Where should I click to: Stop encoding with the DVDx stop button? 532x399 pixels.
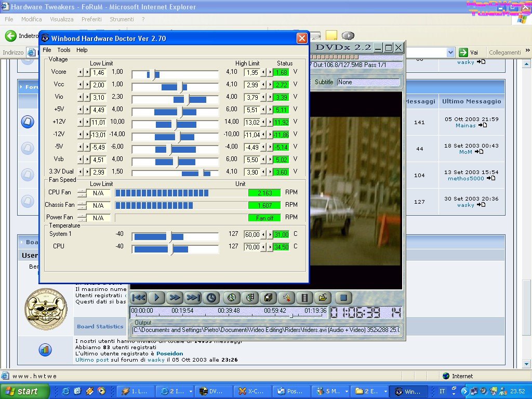[343, 298]
